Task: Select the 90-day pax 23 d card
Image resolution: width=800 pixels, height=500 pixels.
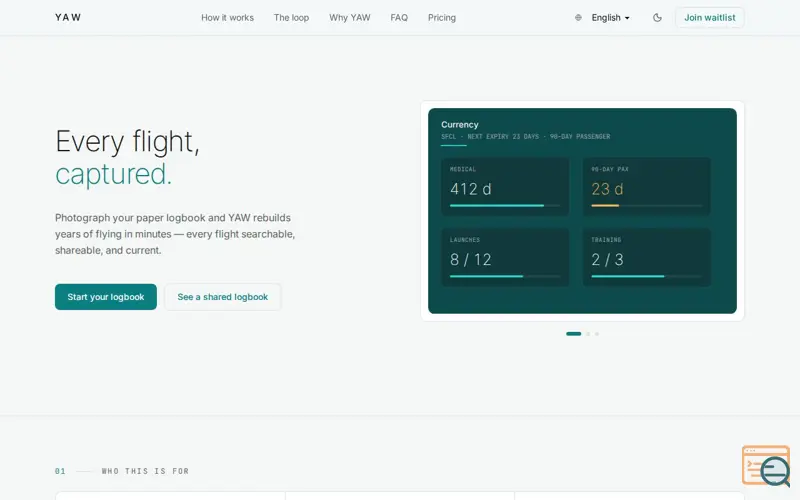Action: (x=646, y=187)
